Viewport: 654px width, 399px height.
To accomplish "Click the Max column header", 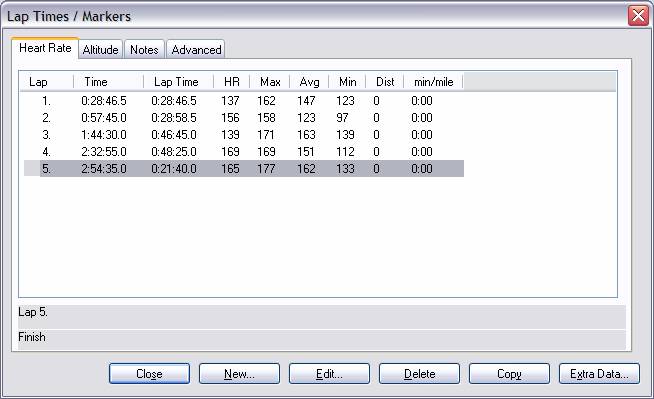I will click(270, 82).
